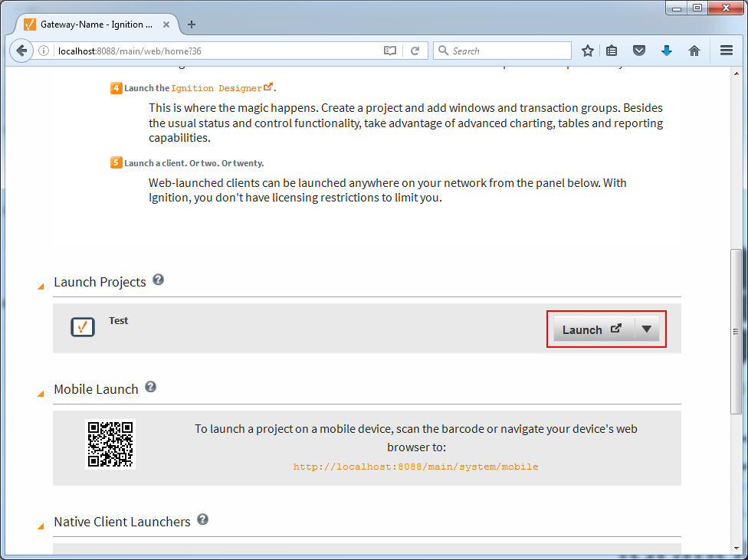Open Launch Projects help question mark icon

pyautogui.click(x=159, y=280)
